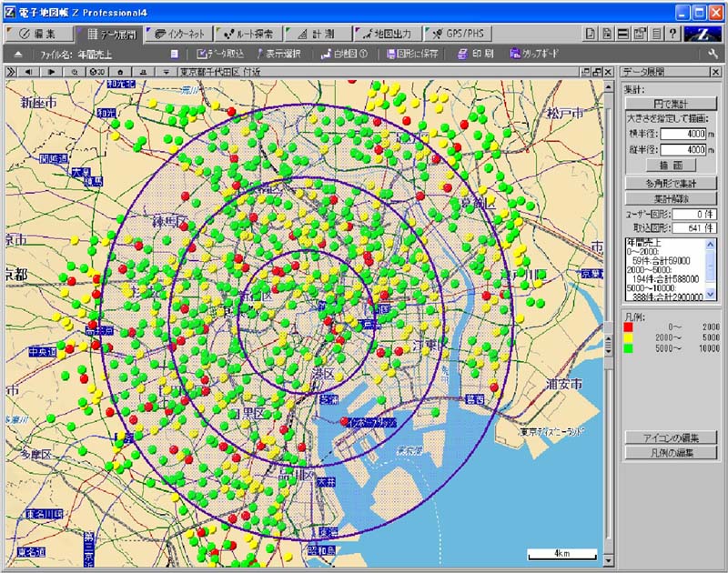Open the question mark help icon
The width and height of the screenshot is (728, 573).
coord(672,34)
